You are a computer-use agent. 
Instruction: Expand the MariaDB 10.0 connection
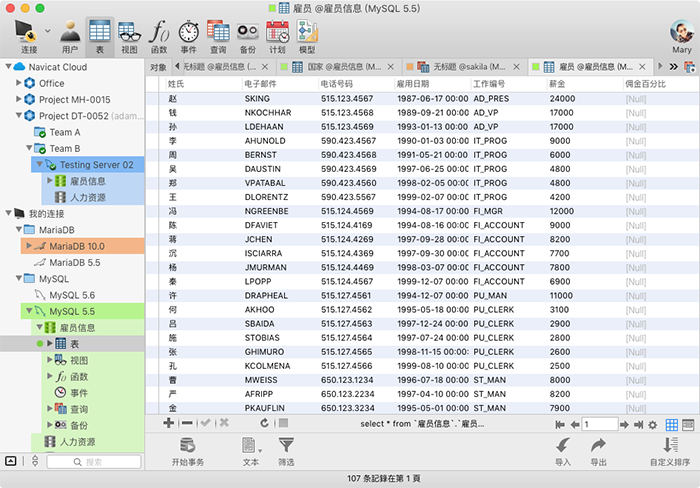(x=29, y=246)
